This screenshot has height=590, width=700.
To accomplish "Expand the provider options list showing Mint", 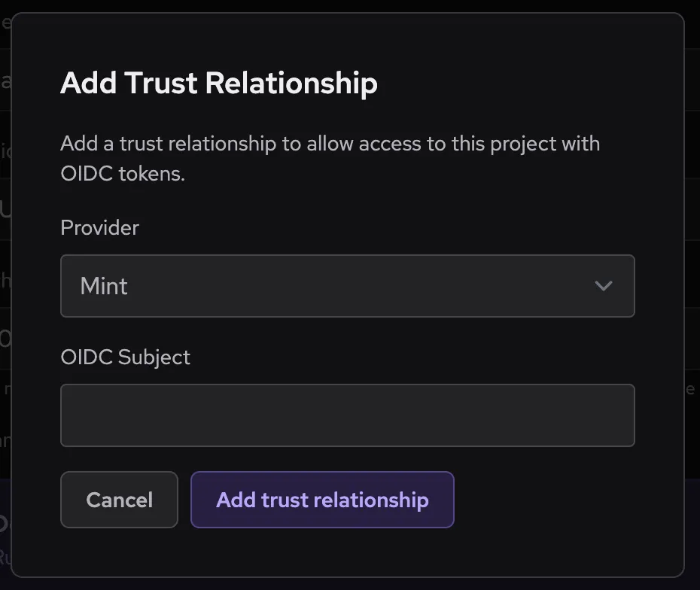I will click(x=348, y=286).
